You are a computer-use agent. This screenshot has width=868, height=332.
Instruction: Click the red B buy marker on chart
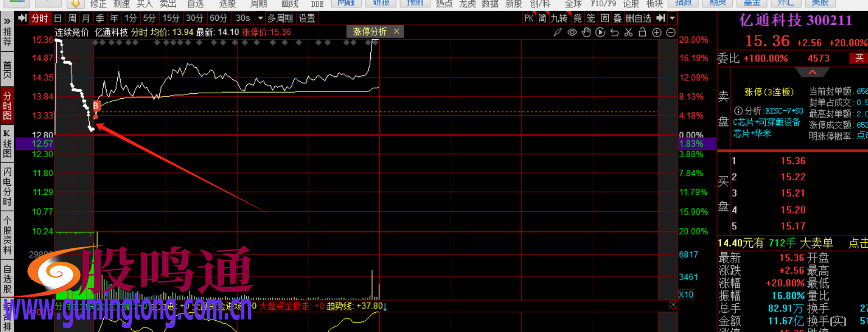point(96,106)
